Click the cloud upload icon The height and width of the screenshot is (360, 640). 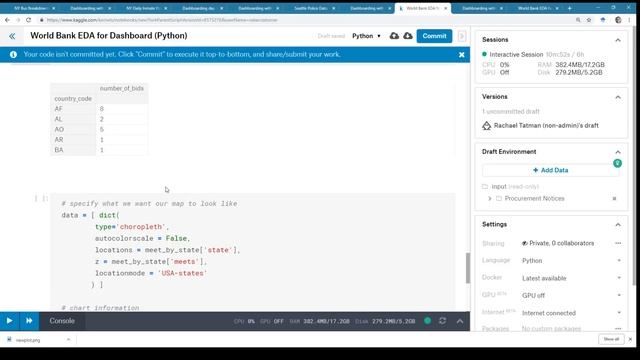(394, 36)
